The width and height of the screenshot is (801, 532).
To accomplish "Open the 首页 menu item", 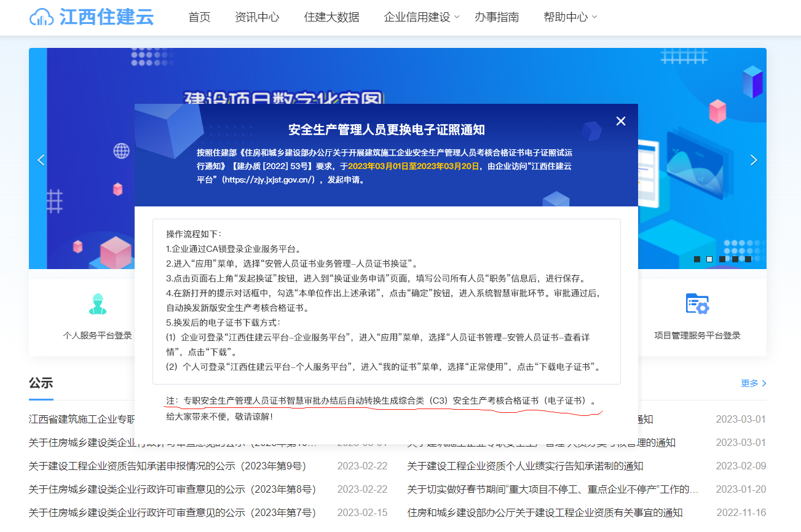I will (x=199, y=17).
